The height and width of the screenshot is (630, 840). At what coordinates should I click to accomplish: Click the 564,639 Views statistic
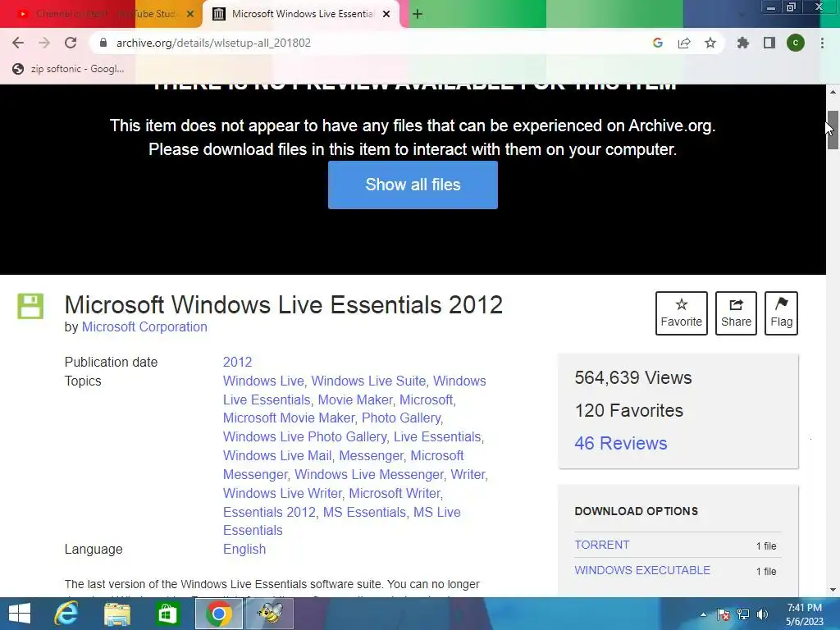click(632, 377)
